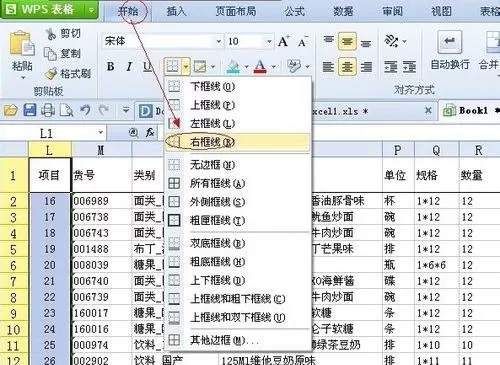Open the font size 10 dropdown
The width and height of the screenshot is (500, 365).
click(x=269, y=42)
